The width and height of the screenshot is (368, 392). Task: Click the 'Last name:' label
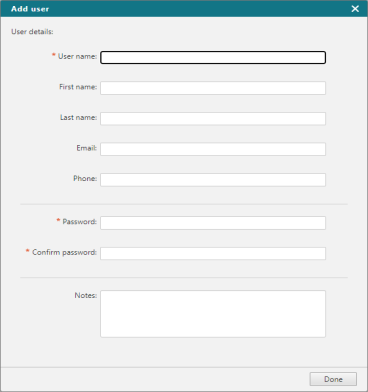(78, 118)
